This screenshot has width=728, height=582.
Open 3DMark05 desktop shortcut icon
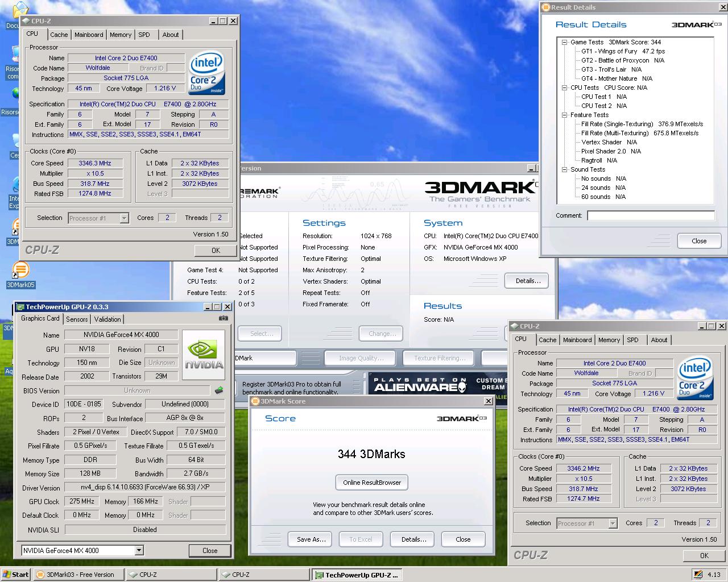pos(20,275)
